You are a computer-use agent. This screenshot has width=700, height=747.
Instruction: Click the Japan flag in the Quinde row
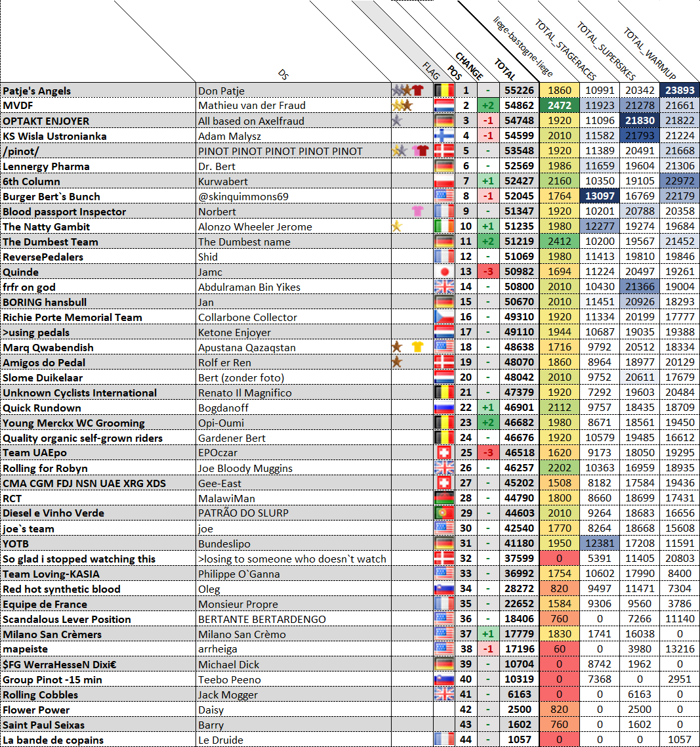click(x=443, y=272)
